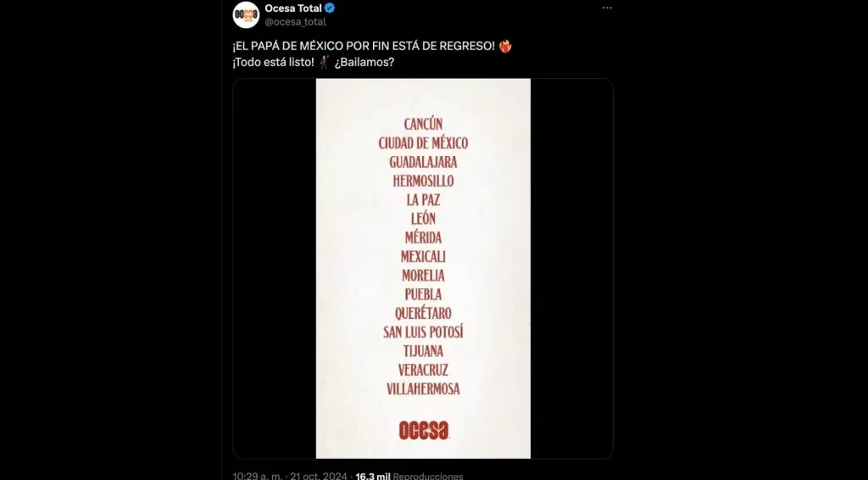Click the 10:29 a. m. timestamp
868x480 pixels.
(259, 476)
